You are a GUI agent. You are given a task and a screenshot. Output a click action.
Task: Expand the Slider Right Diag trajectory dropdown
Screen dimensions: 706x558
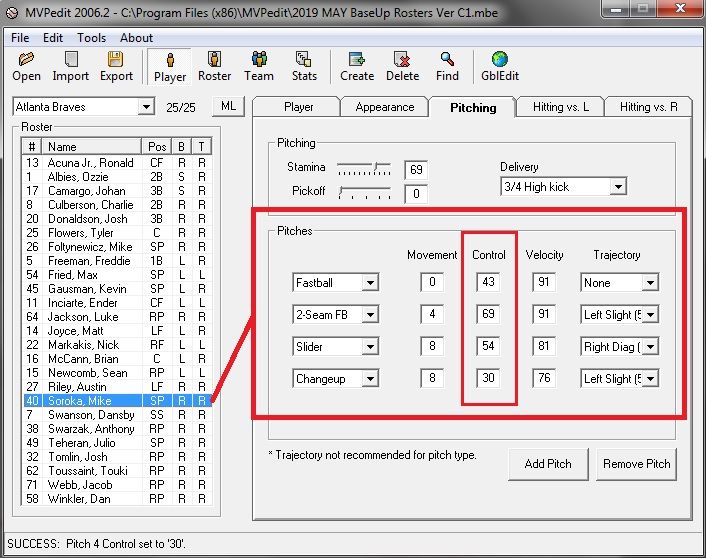[x=650, y=347]
